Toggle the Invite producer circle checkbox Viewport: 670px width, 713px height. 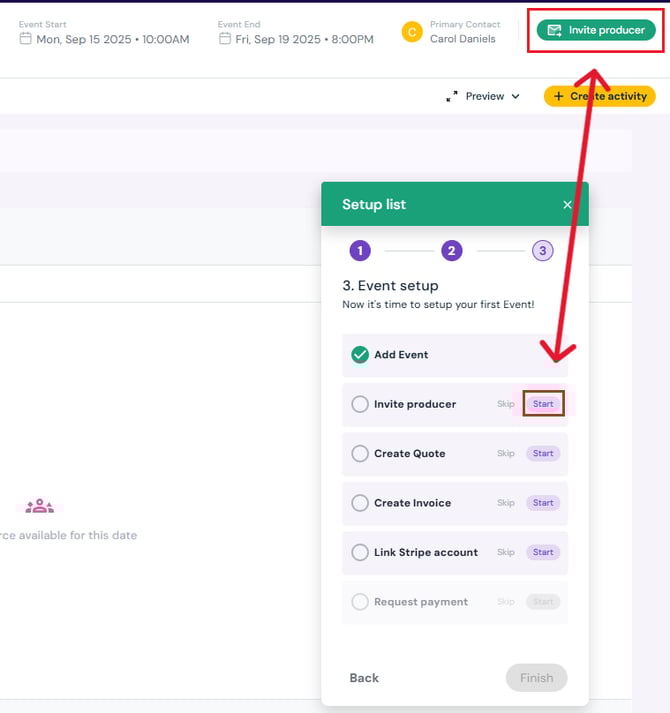pyautogui.click(x=360, y=404)
